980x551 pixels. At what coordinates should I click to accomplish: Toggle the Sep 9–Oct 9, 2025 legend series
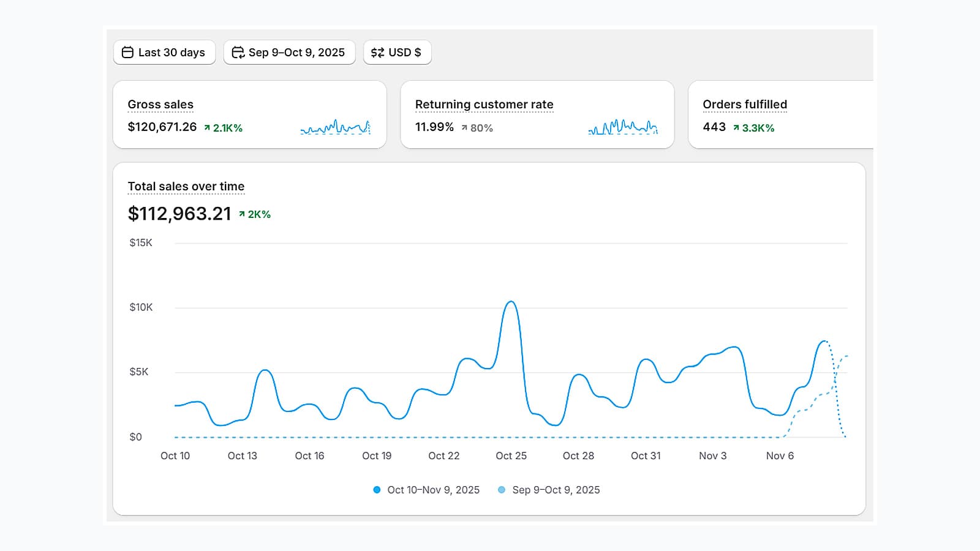pos(549,490)
